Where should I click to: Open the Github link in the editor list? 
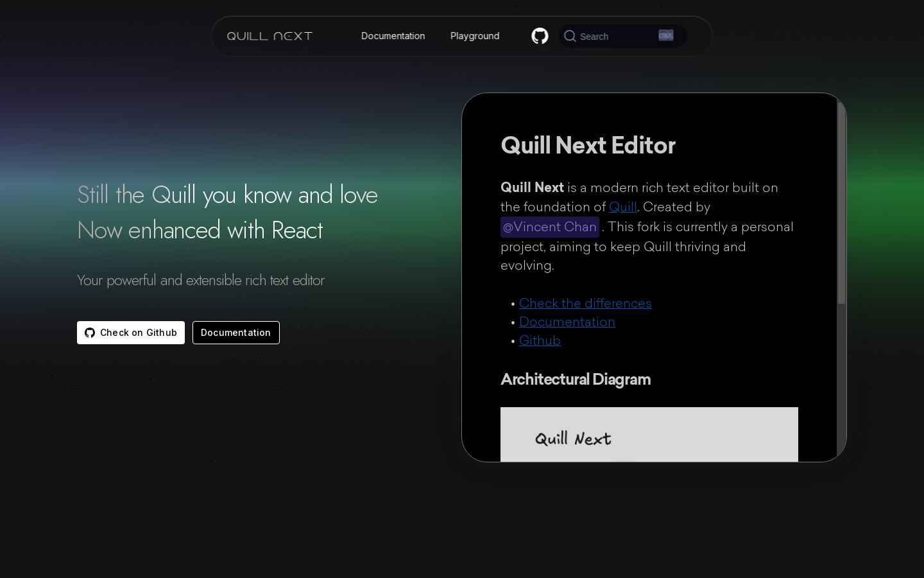coord(540,340)
